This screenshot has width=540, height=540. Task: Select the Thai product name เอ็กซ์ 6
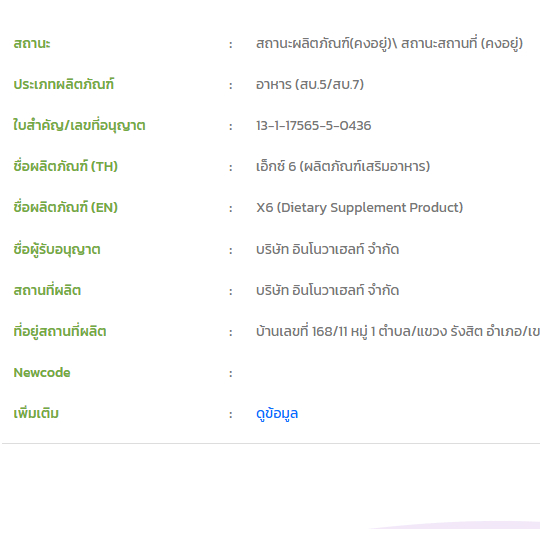[343, 166]
